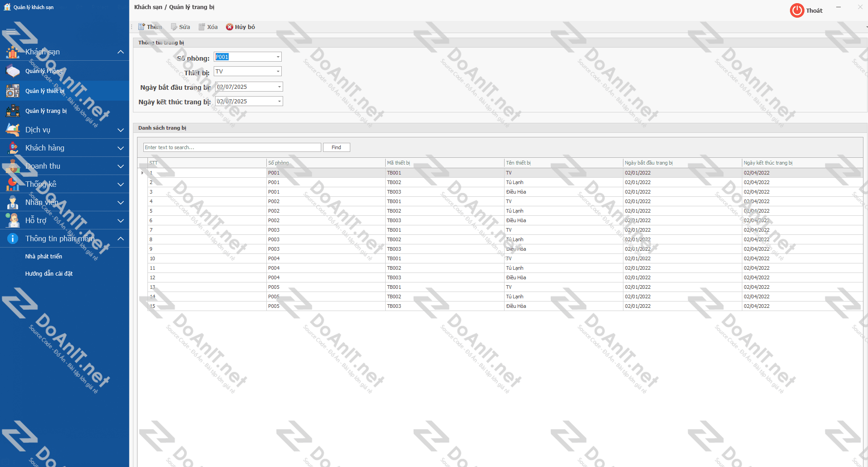Screen dimensions: 868x467
Task: Open the Thiết bị dropdown arrow
Action: tap(278, 72)
